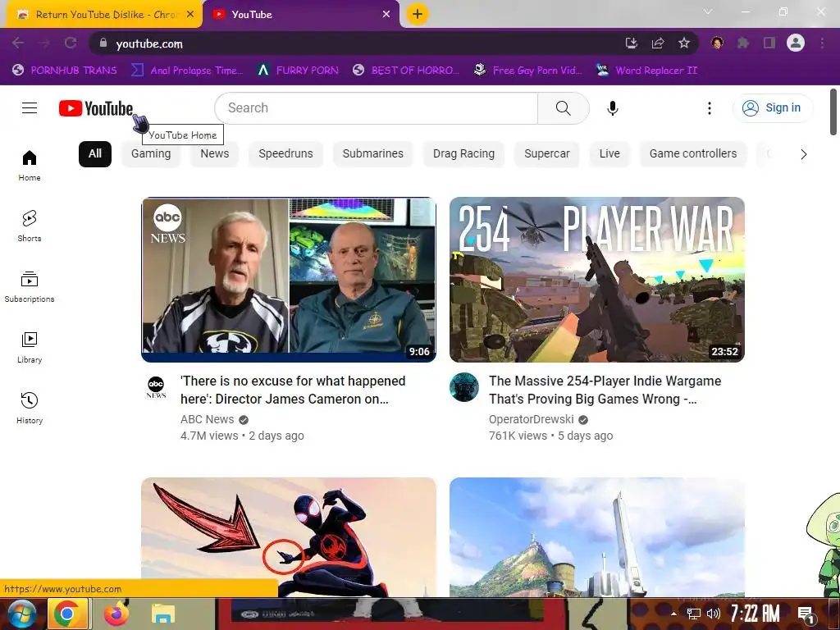Open Shorts from the sidebar

30,226
